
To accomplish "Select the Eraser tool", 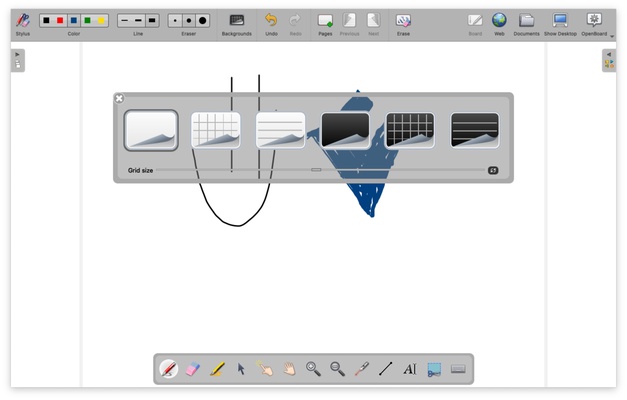I will [x=193, y=369].
